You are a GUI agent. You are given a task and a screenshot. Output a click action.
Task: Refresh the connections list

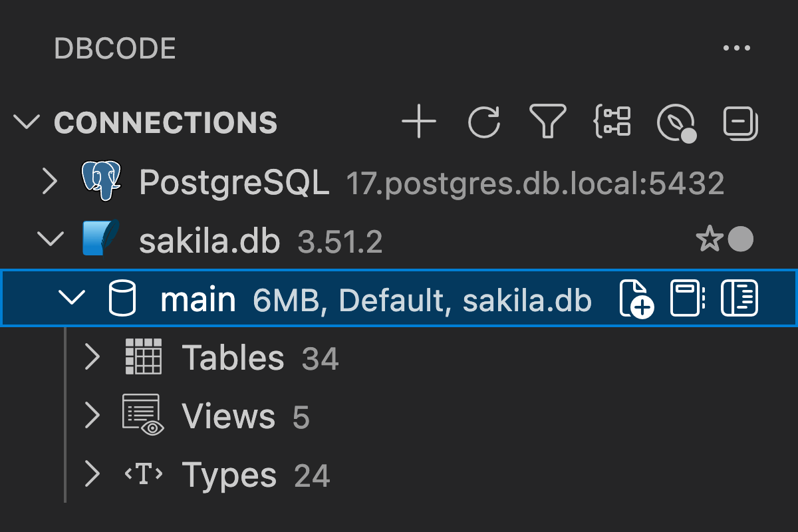click(483, 123)
